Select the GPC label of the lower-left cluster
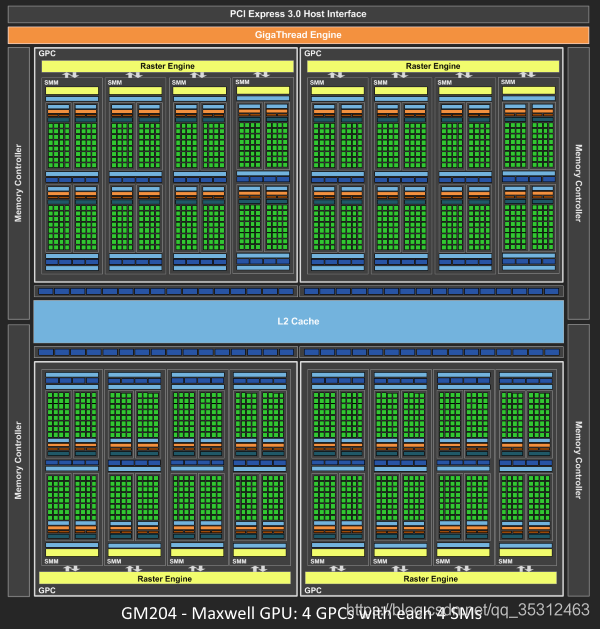This screenshot has height=629, width=600. click(47, 590)
